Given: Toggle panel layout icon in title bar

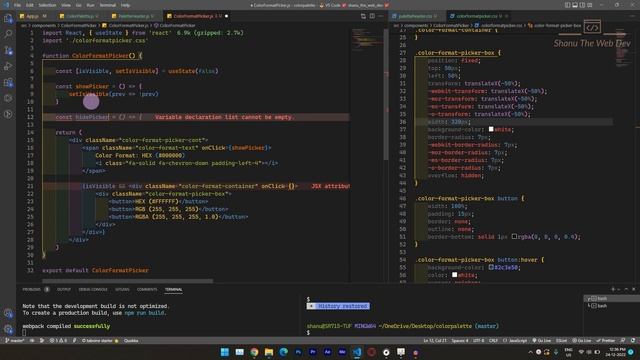Looking at the screenshot, I should [575, 5].
